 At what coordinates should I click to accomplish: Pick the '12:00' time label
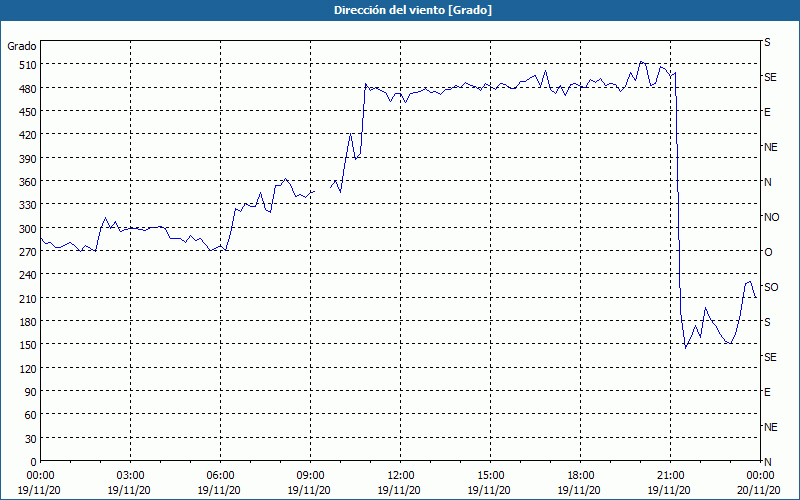click(x=401, y=476)
